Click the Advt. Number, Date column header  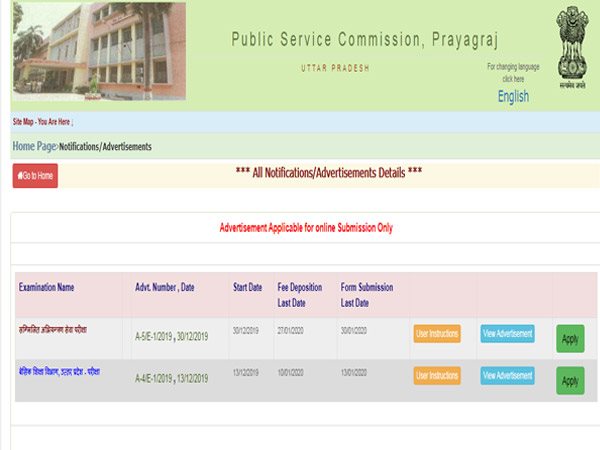click(165, 287)
